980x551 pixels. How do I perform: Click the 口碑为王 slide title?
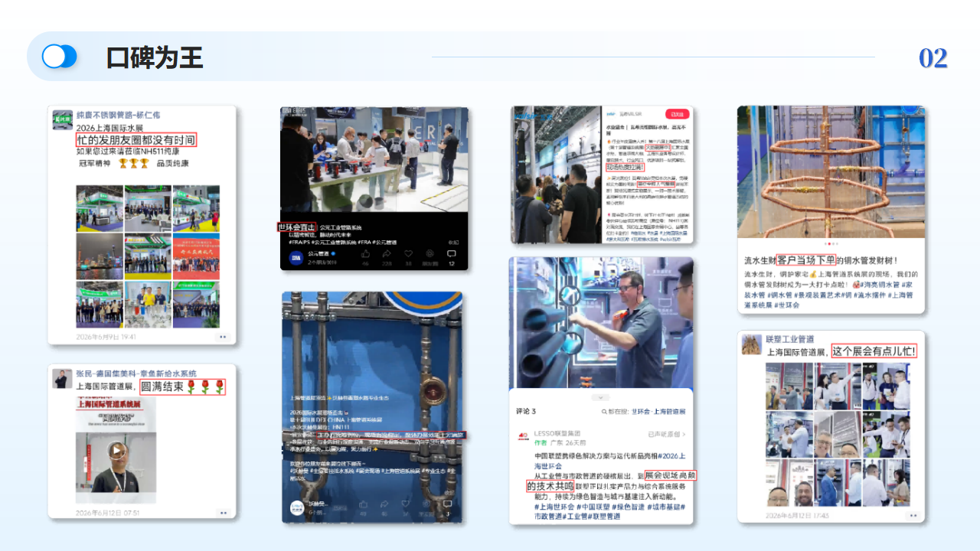155,57
